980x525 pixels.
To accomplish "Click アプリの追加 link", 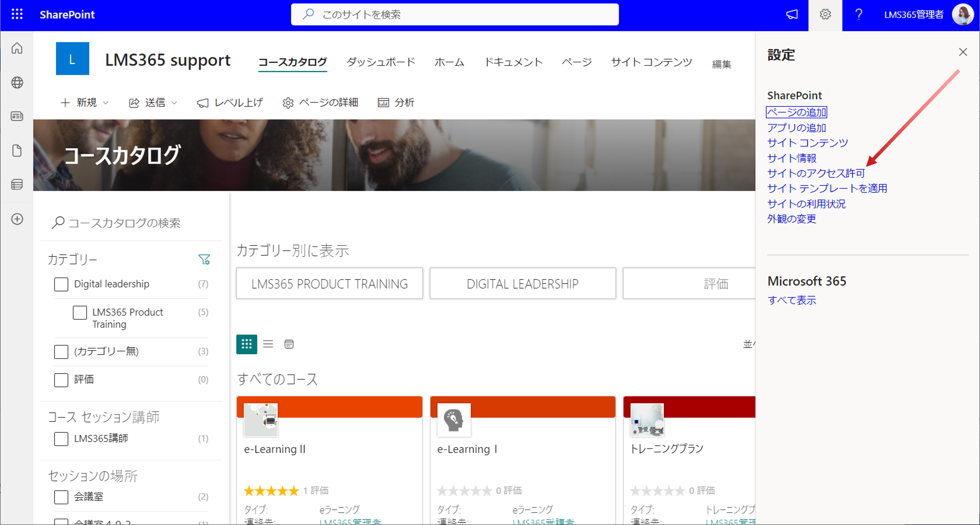I will 796,128.
